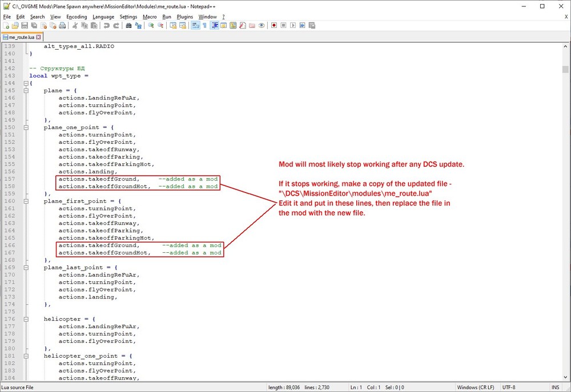Viewport: 571px width, 392px height.
Task: Click the vertical scrollbar thumb
Action: [x=565, y=70]
